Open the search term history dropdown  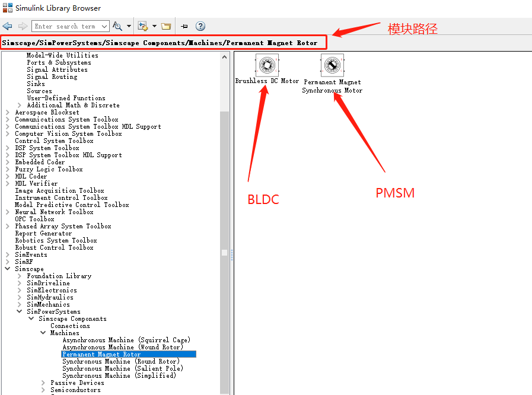(x=104, y=26)
